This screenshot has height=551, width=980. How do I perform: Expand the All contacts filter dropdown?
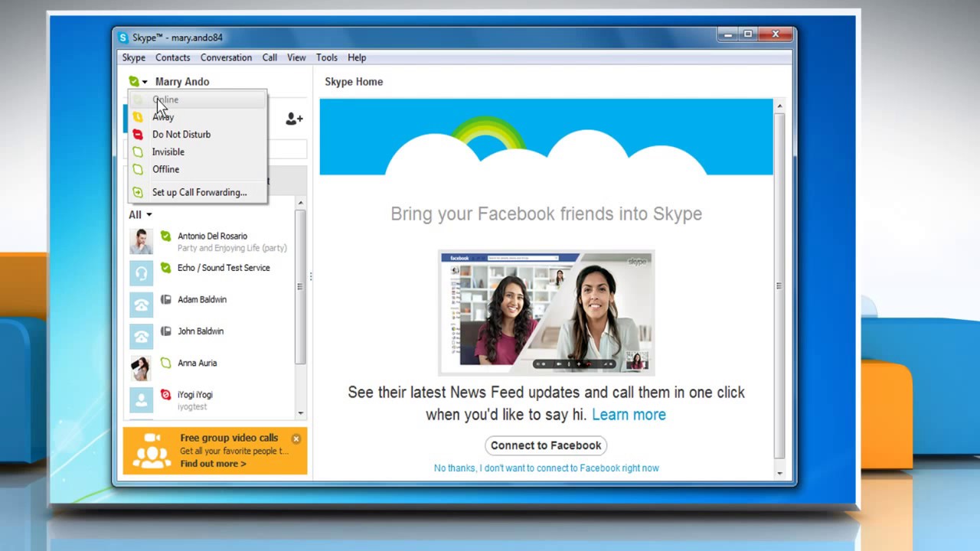click(140, 215)
